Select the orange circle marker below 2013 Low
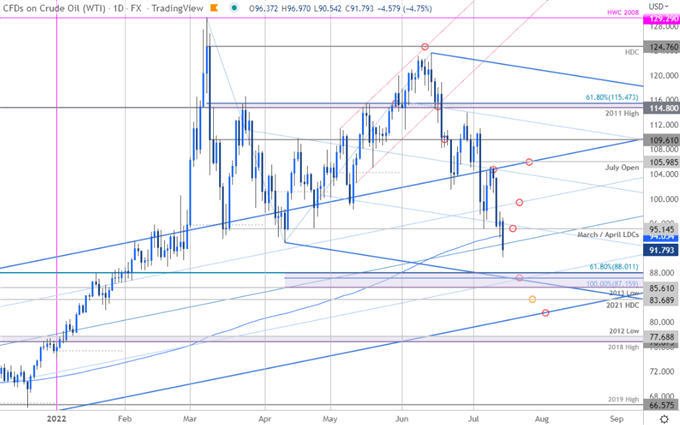The height and width of the screenshot is (425, 680). click(531, 299)
